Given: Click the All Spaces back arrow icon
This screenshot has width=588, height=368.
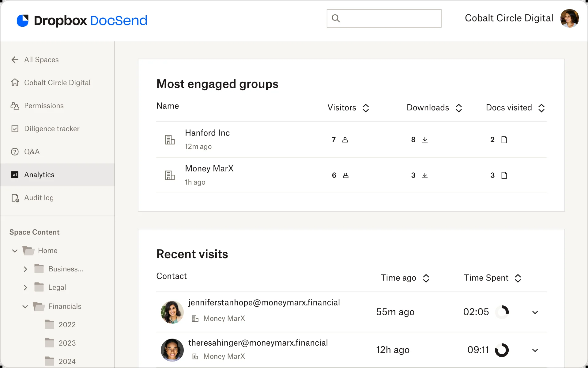Looking at the screenshot, I should point(15,60).
